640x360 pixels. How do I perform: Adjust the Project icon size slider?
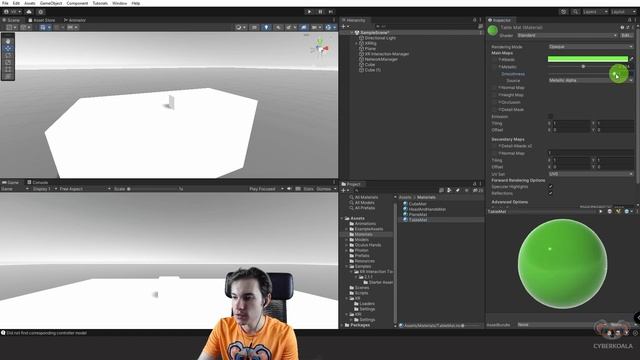click(462, 326)
